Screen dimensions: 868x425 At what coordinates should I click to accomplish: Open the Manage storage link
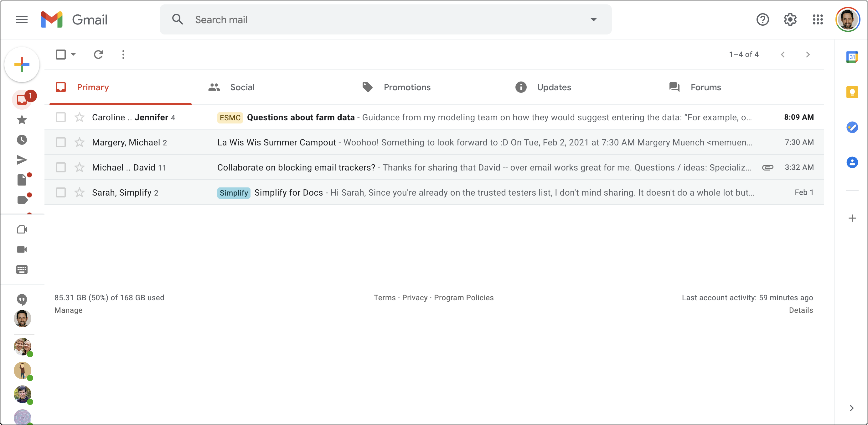coord(68,310)
